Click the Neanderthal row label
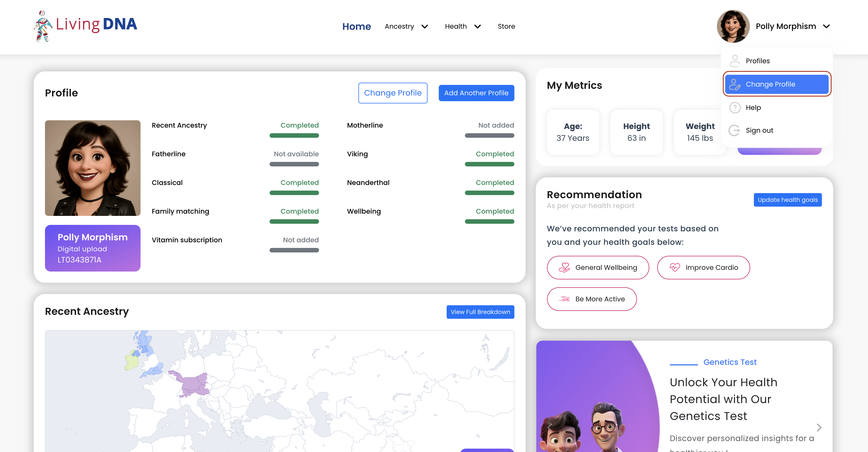Viewport: 868px width, 452px height. point(368,183)
